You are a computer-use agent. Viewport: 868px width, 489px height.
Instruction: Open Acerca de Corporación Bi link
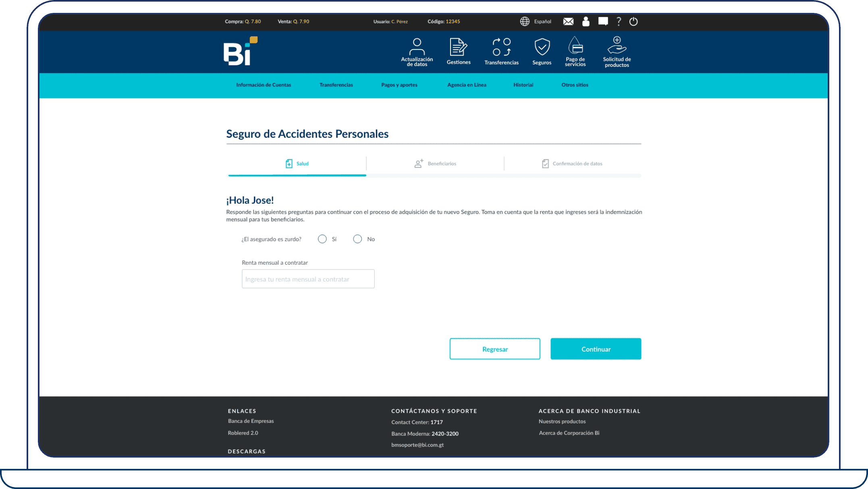[569, 433]
